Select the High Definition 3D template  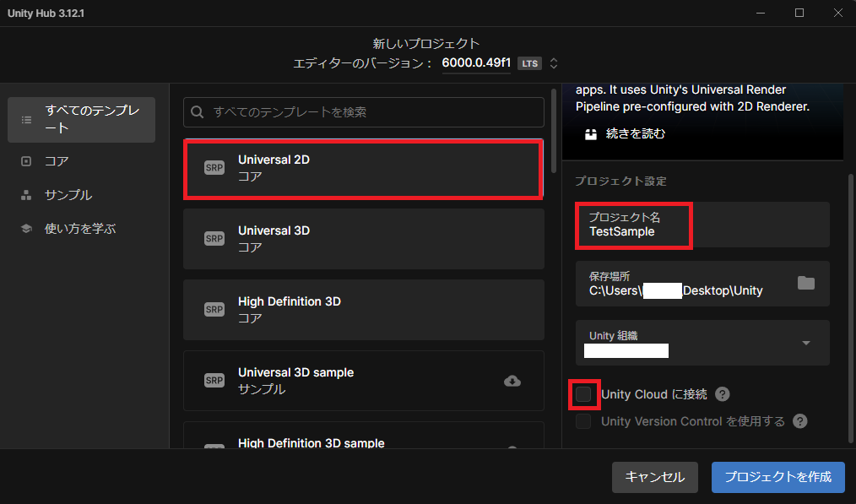364,310
